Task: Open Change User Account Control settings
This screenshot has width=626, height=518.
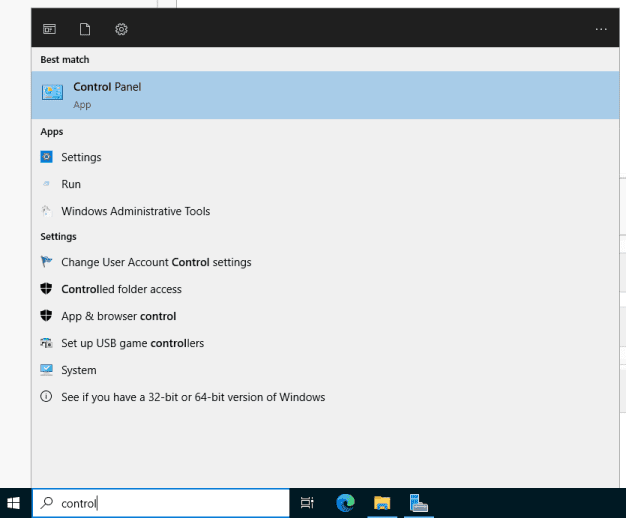Action: pyautogui.click(x=325, y=262)
